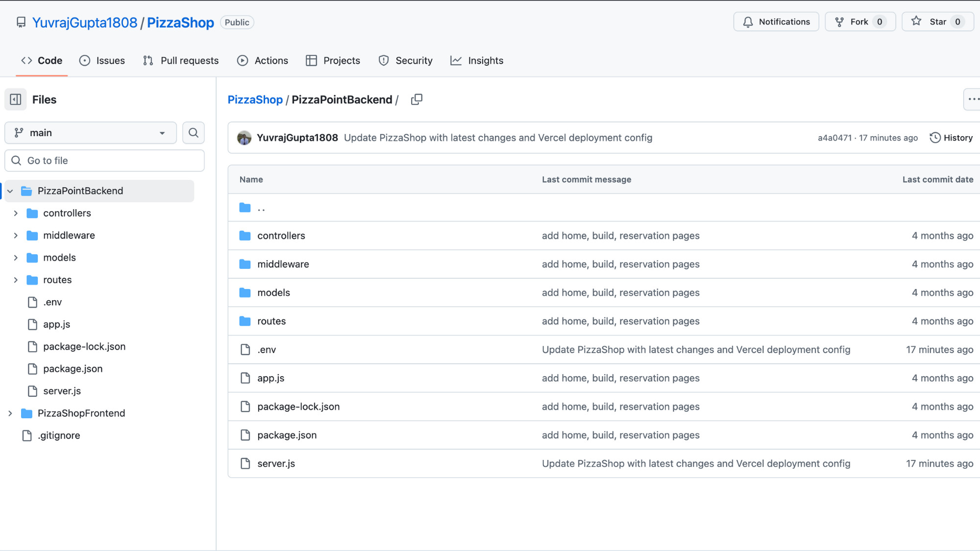Open the Issues tab
Viewport: 980px width, 551px height.
102,61
